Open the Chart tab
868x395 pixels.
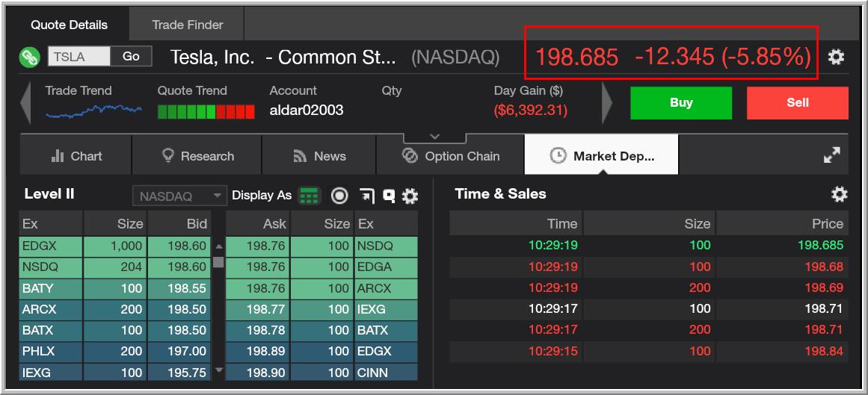pos(76,156)
